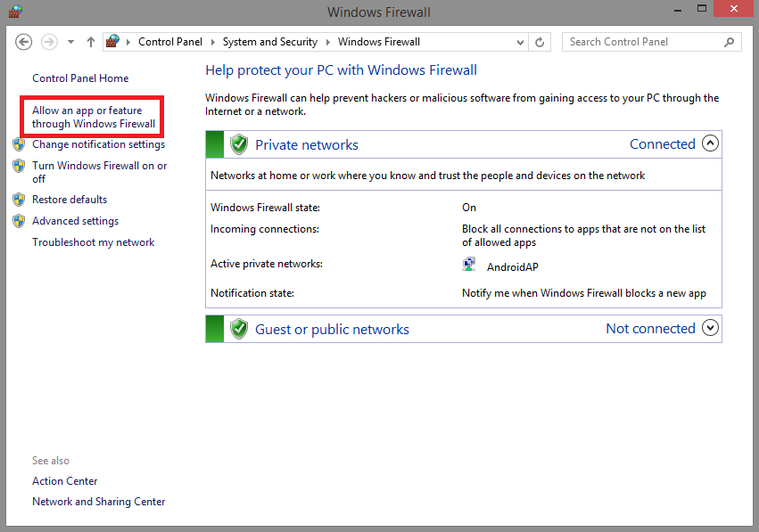The height and width of the screenshot is (532, 759).
Task: Click the refresh icon beside the address bar
Action: (x=540, y=42)
